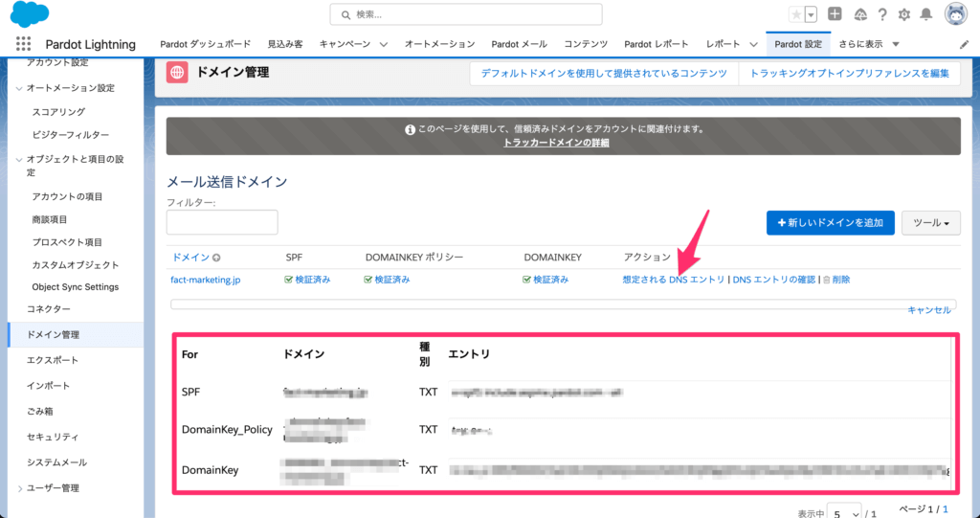Open the 表示中 rows-per-page dropdown
This screenshot has height=518, width=980.
click(844, 513)
